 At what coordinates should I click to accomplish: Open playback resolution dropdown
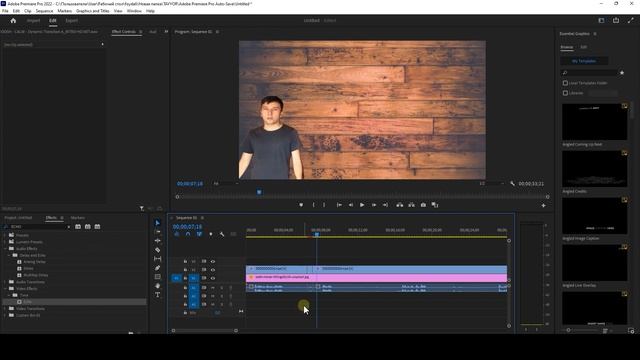click(492, 184)
